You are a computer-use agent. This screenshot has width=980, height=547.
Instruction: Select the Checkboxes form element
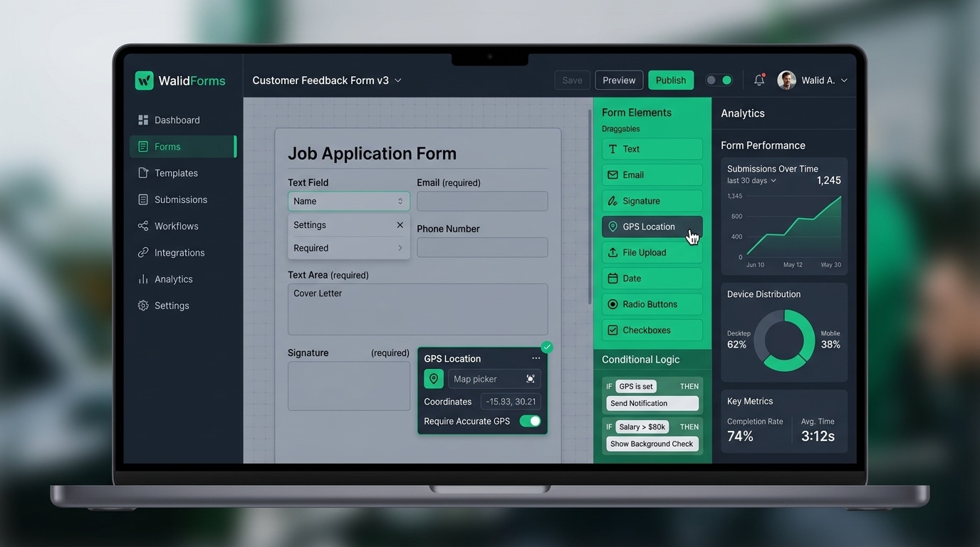tap(652, 330)
